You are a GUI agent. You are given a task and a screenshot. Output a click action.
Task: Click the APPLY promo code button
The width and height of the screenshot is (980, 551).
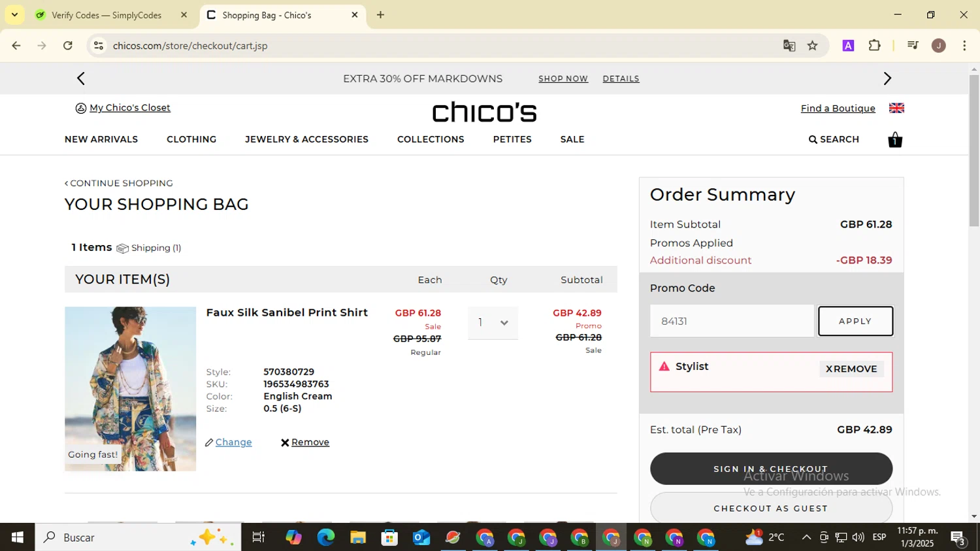pyautogui.click(x=855, y=321)
